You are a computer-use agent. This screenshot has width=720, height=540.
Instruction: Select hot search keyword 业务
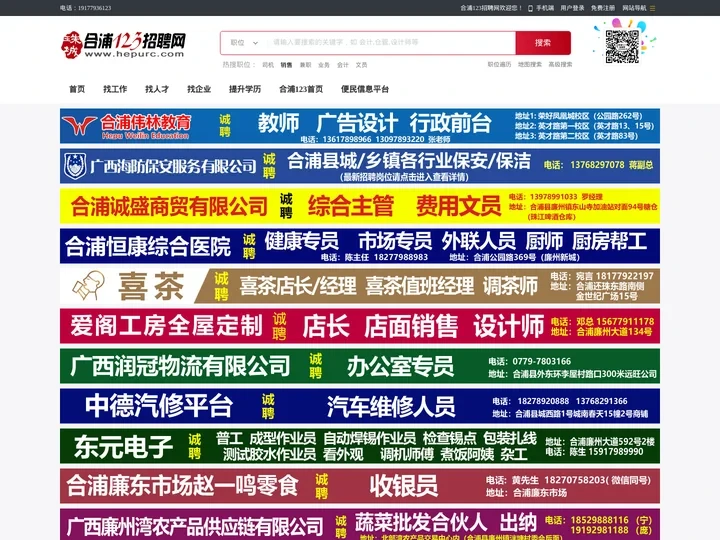click(324, 65)
